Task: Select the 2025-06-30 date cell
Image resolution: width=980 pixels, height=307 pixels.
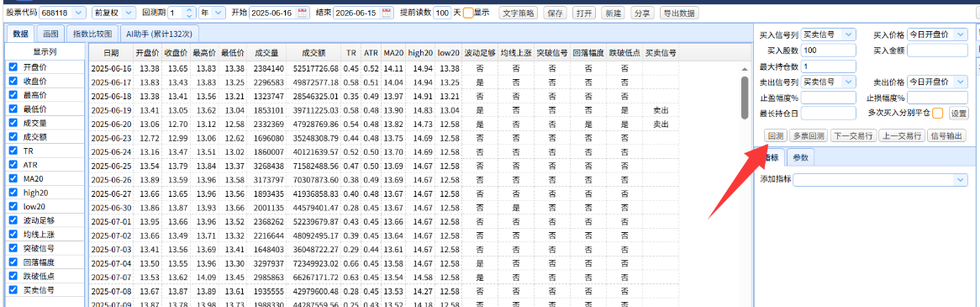Action: 111,208
